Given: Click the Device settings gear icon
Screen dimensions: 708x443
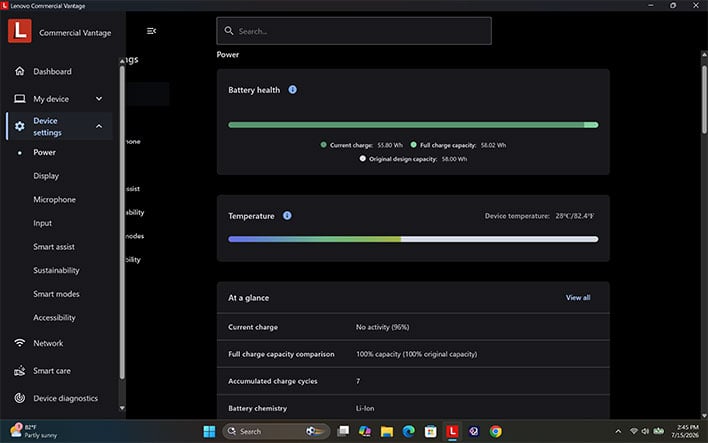Looking at the screenshot, I should click(x=19, y=126).
